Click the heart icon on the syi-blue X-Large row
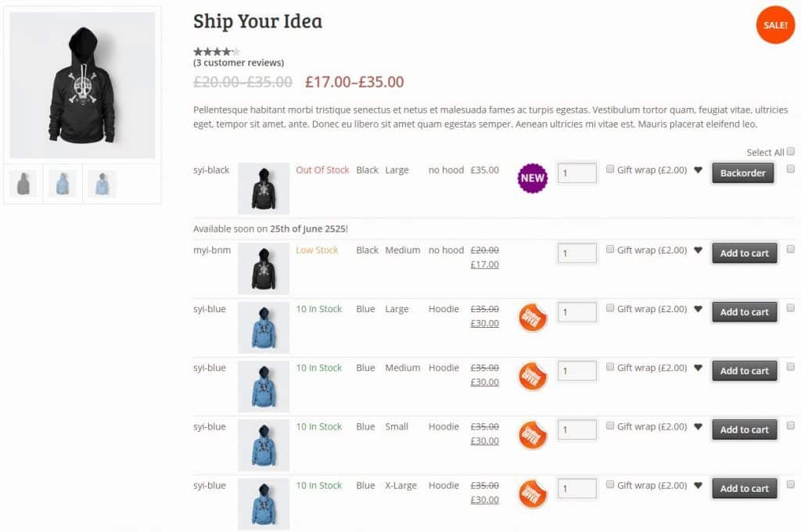Screen dimensions: 801x532 coord(699,485)
